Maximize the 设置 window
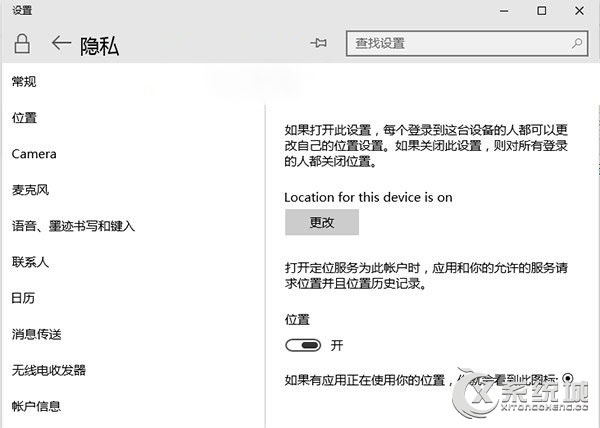 (x=541, y=11)
